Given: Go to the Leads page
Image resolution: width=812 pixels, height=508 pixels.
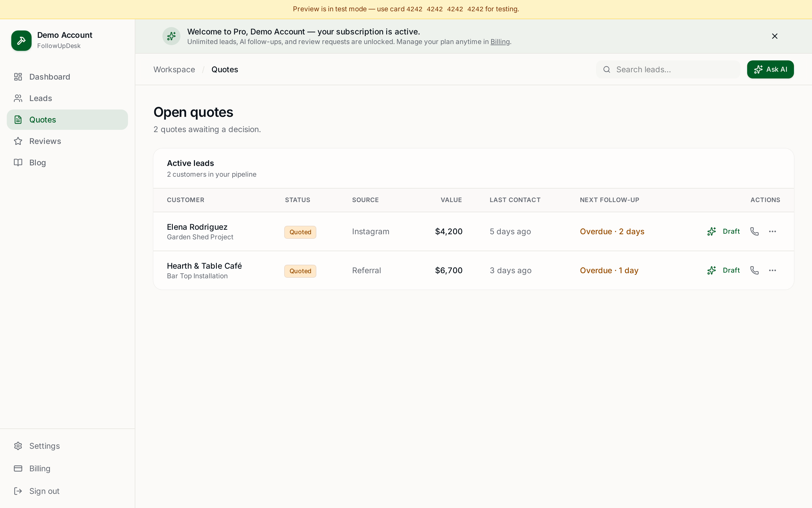Looking at the screenshot, I should [x=67, y=98].
